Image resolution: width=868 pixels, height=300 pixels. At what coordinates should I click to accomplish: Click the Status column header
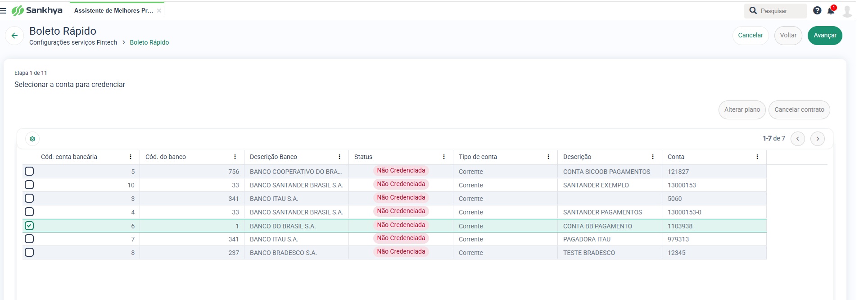(363, 157)
